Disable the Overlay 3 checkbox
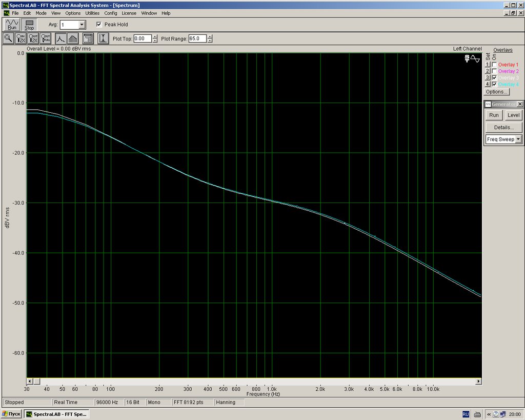 point(494,78)
